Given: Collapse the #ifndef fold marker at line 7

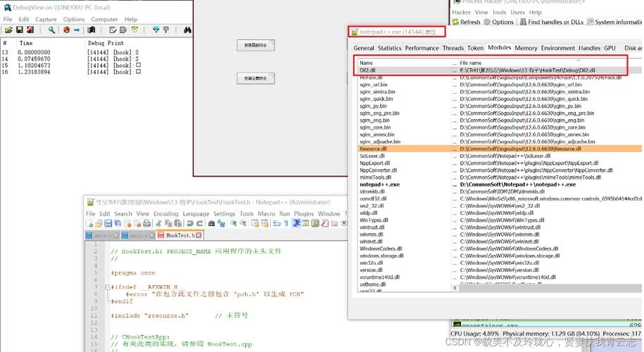Looking at the screenshot, I should (107, 287).
